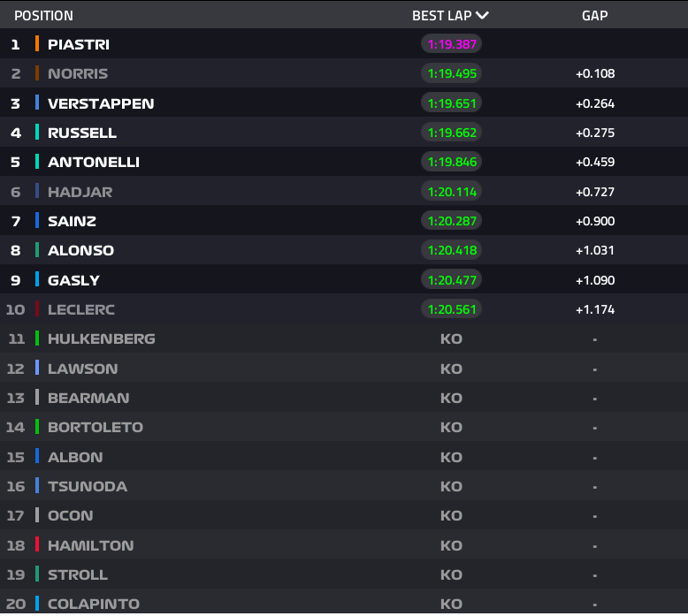Select Colapinto in last position
This screenshot has height=616, width=688.
point(93,604)
